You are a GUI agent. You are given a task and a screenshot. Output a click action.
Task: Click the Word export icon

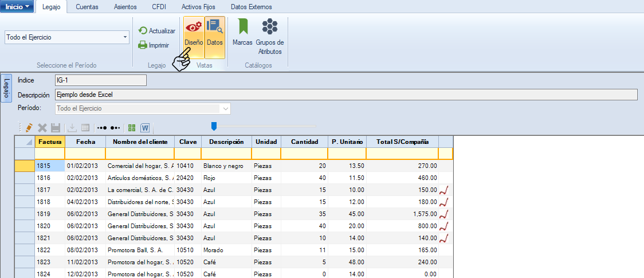(145, 128)
